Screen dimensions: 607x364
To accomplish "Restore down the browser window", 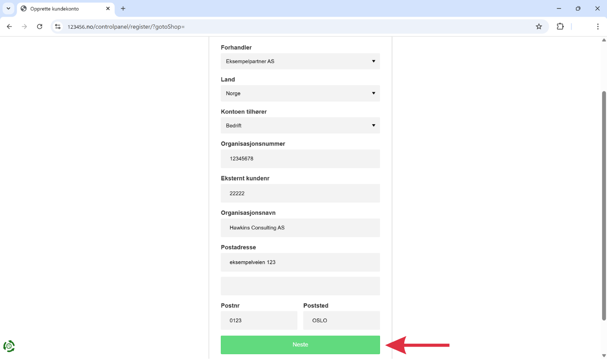I will (578, 8).
